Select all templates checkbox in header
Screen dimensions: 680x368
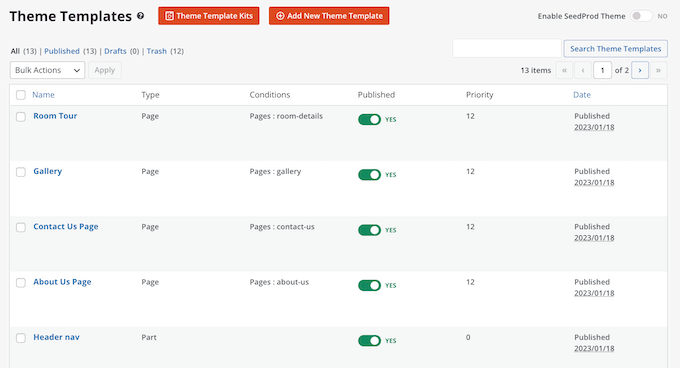click(x=21, y=95)
